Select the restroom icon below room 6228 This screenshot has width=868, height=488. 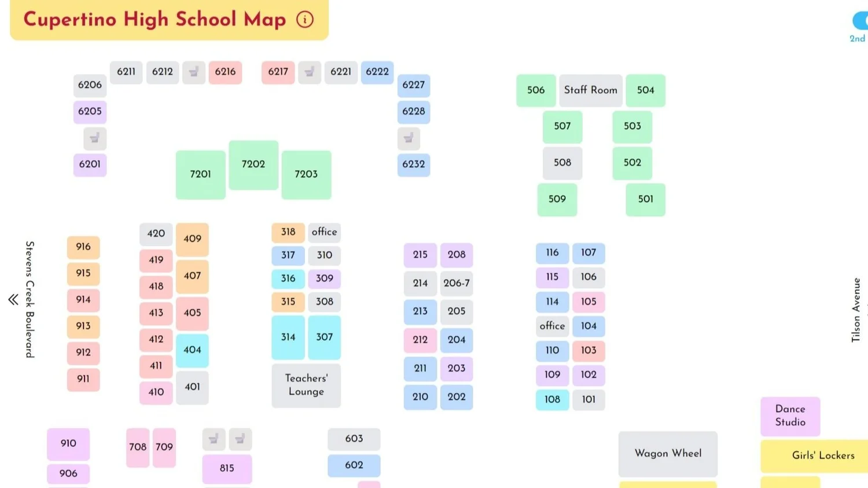(407, 138)
